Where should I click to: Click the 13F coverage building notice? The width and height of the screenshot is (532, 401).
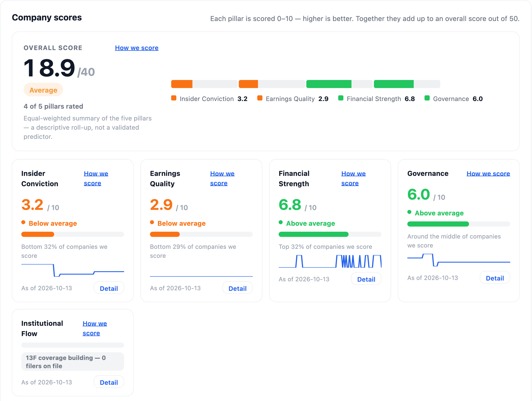[73, 362]
